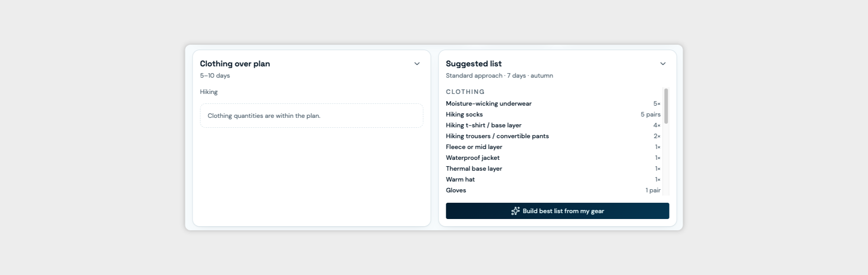Image resolution: width=868 pixels, height=275 pixels.
Task: Click Build best list from my gear
Action: click(557, 211)
